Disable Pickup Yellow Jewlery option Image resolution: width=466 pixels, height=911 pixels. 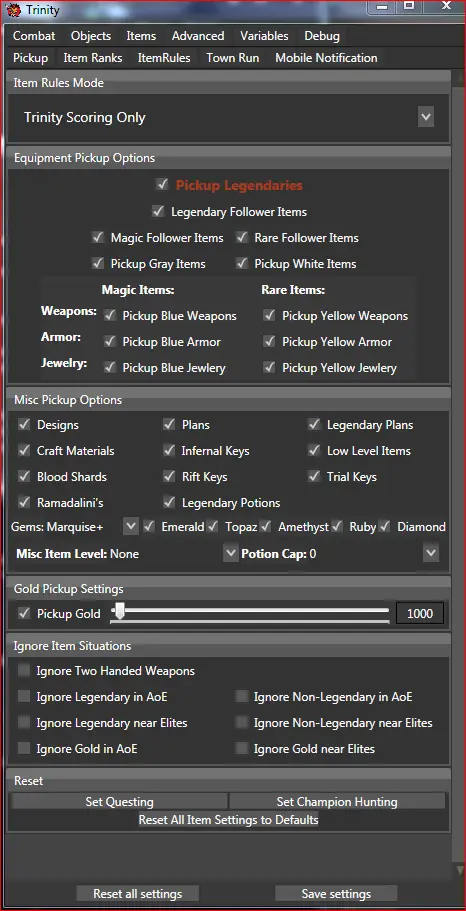click(269, 367)
